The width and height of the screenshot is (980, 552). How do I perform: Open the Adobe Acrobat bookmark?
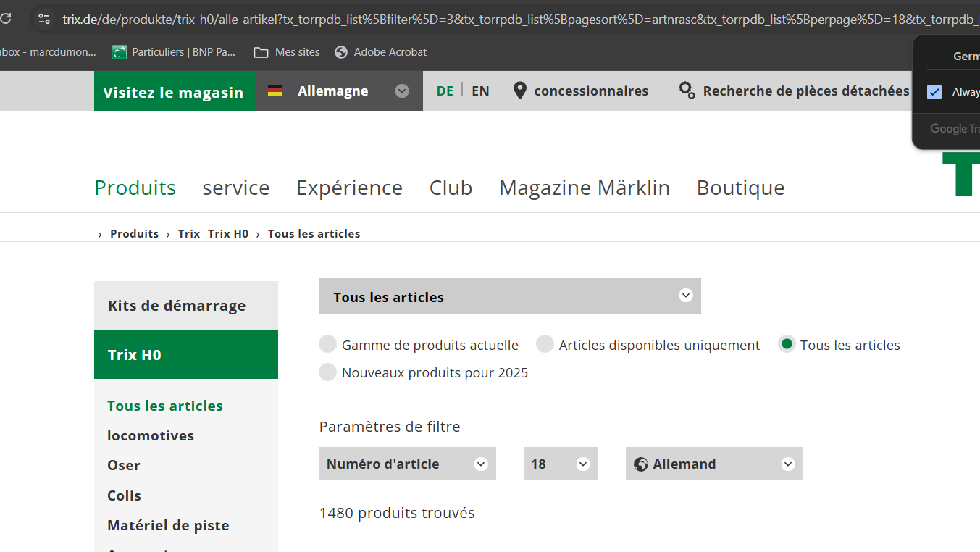click(381, 52)
